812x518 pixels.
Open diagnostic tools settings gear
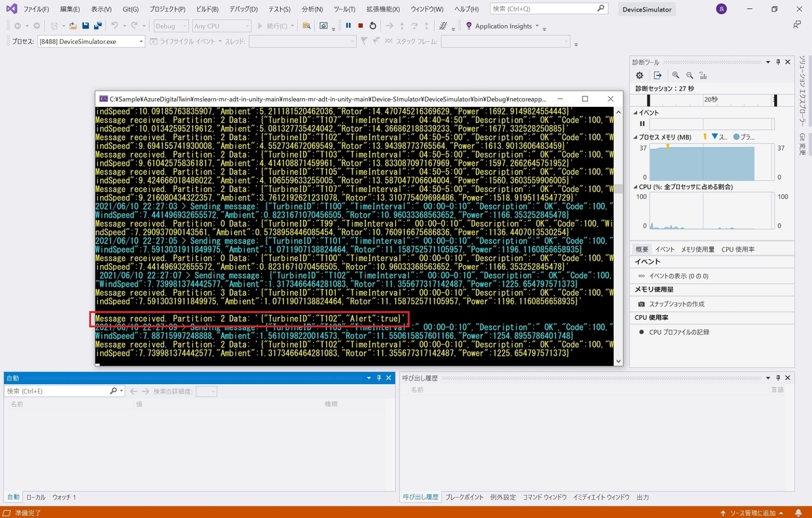click(x=639, y=75)
